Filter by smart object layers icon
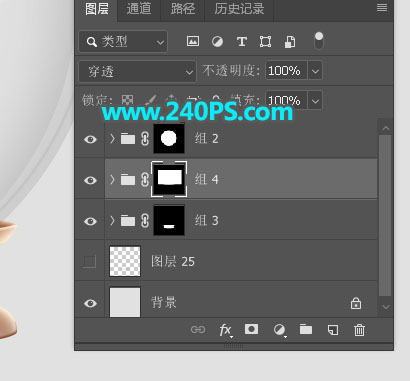Viewport: 410px width, 381px height. click(x=290, y=42)
